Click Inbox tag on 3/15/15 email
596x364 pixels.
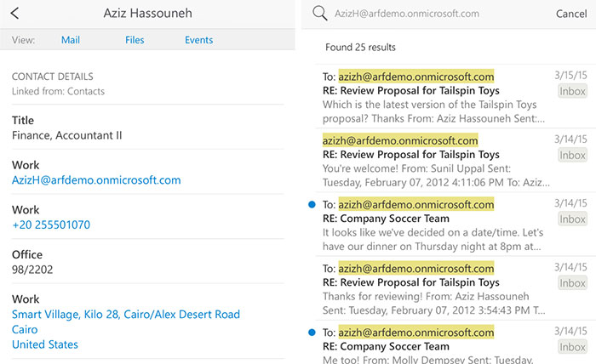click(x=572, y=91)
